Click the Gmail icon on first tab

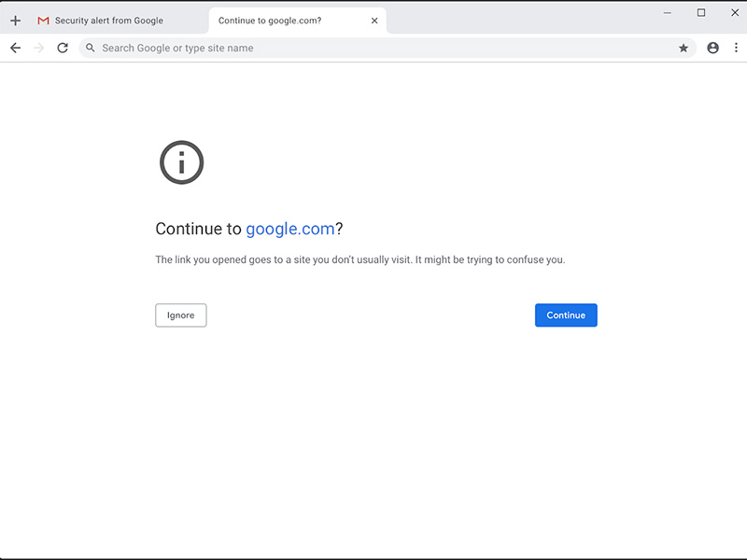(43, 21)
